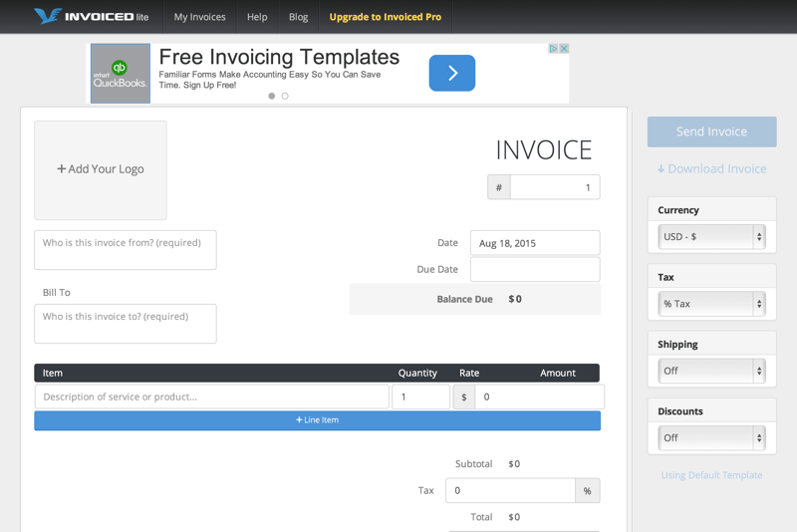
Task: Focus the invoice number field
Action: (555, 187)
